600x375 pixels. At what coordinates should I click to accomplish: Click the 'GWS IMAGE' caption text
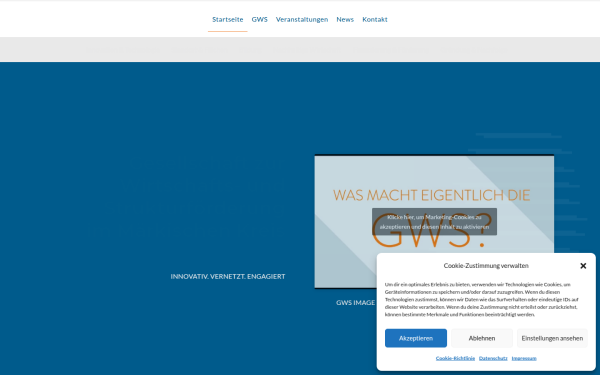tap(355, 303)
